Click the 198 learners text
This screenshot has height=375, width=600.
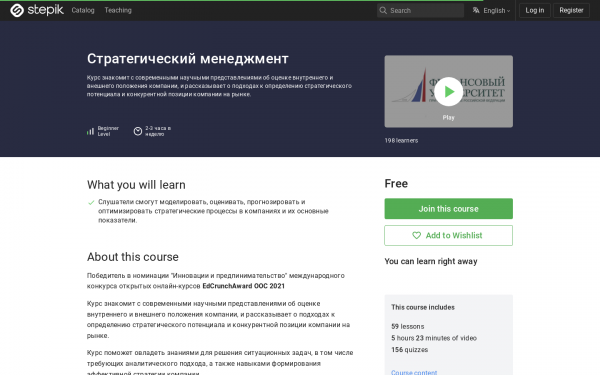click(401, 140)
